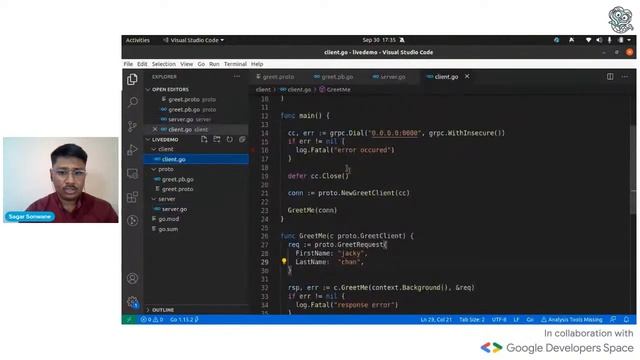
Task: Open the File menu
Action: click(x=128, y=64)
